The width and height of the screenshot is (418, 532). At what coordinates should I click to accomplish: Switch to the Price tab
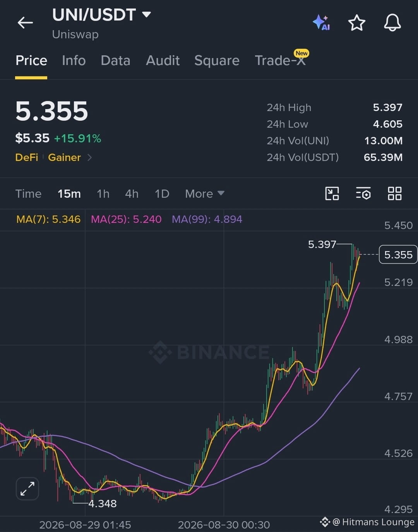click(31, 61)
